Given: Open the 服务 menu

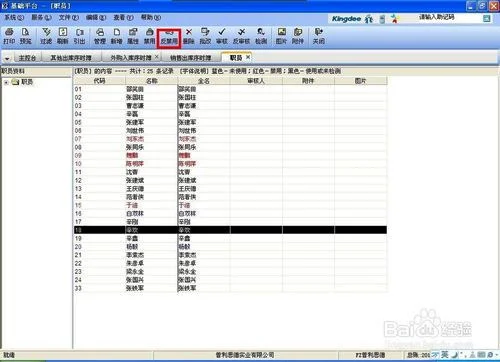Looking at the screenshot, I should pyautogui.click(x=41, y=17).
